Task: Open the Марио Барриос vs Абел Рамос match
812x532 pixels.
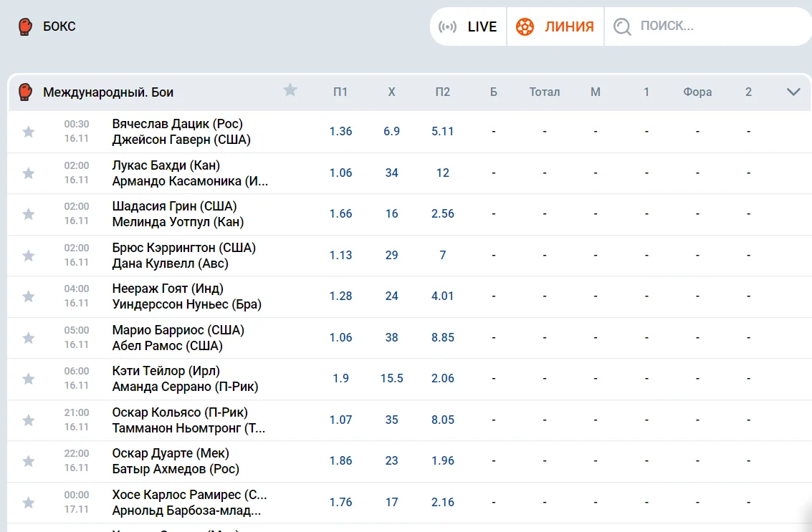Action: [178, 338]
